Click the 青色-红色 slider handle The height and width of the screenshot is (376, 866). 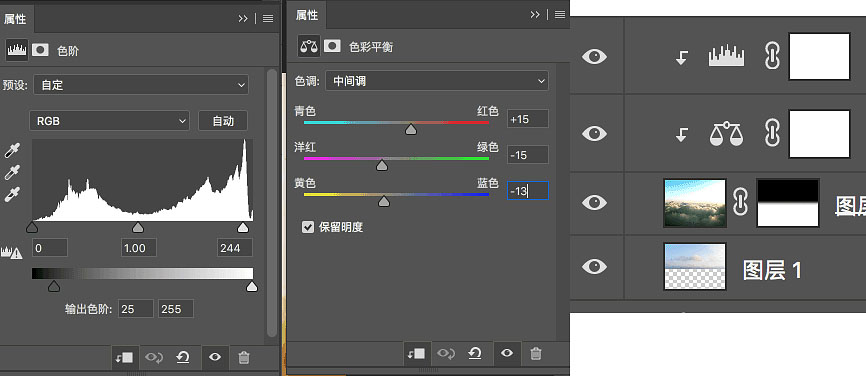(410, 129)
